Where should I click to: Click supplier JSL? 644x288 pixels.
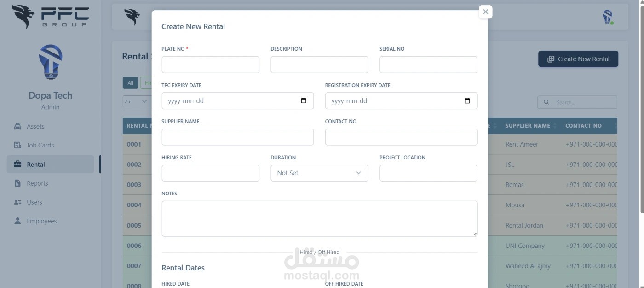coord(510,165)
